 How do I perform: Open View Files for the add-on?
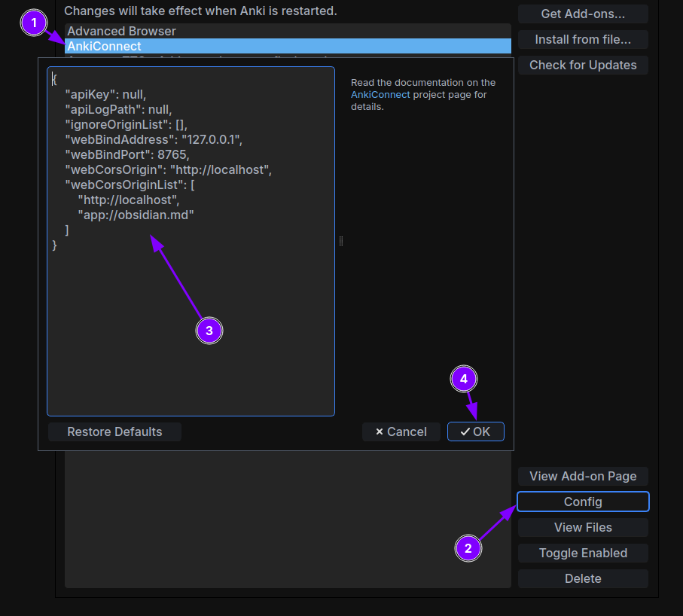click(x=582, y=527)
